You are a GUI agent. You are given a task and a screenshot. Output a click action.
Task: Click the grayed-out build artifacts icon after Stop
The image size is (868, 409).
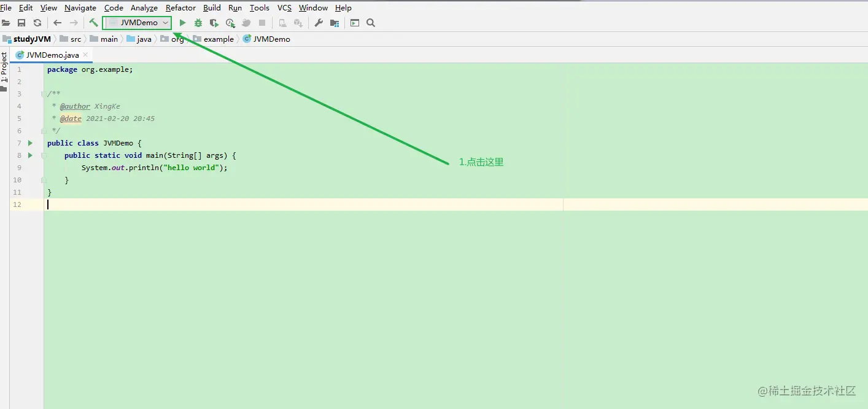(282, 23)
